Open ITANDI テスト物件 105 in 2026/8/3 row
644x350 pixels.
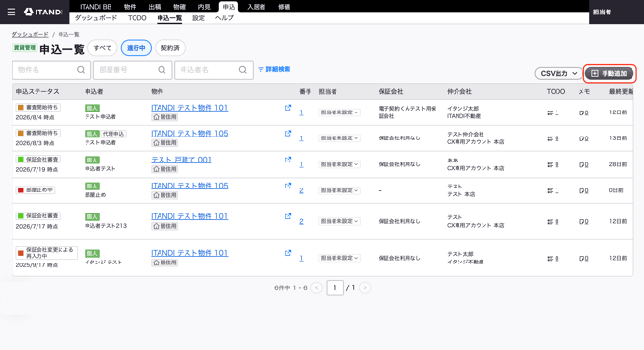[189, 134]
